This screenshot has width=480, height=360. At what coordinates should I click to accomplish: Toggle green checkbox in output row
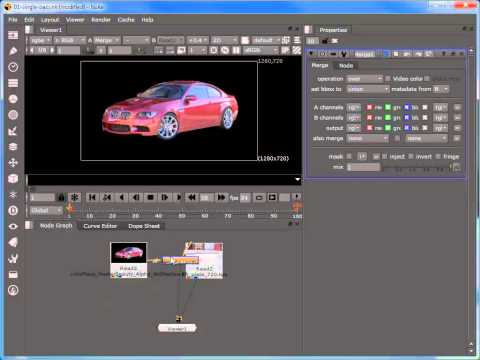[x=388, y=128]
